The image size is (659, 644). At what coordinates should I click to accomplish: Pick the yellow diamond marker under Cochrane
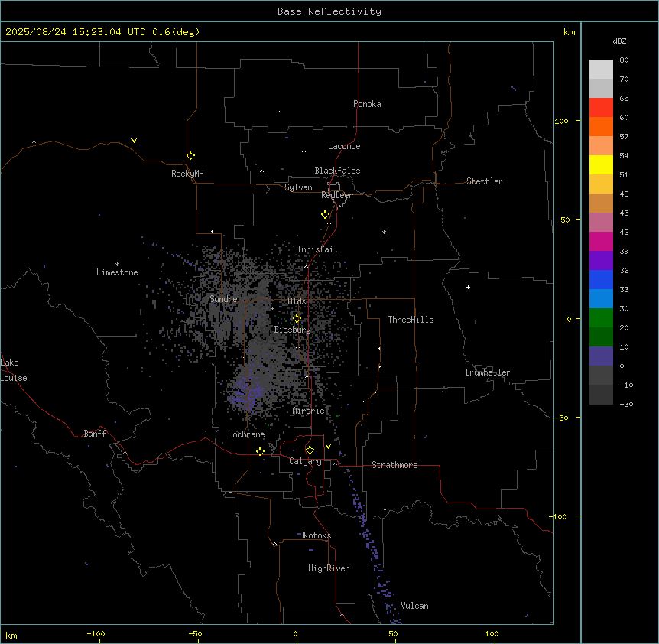coord(261,451)
